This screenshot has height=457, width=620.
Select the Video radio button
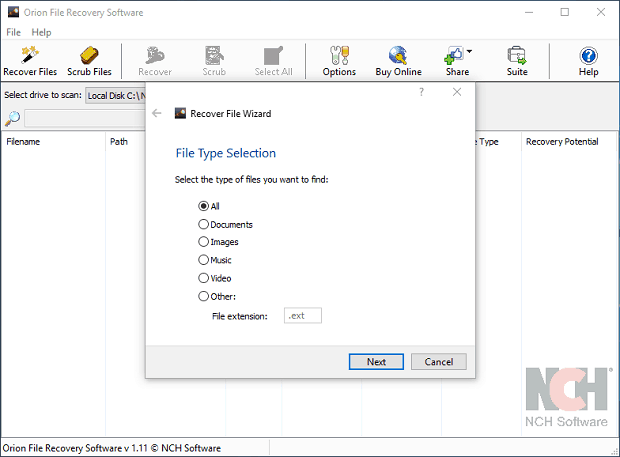point(203,278)
